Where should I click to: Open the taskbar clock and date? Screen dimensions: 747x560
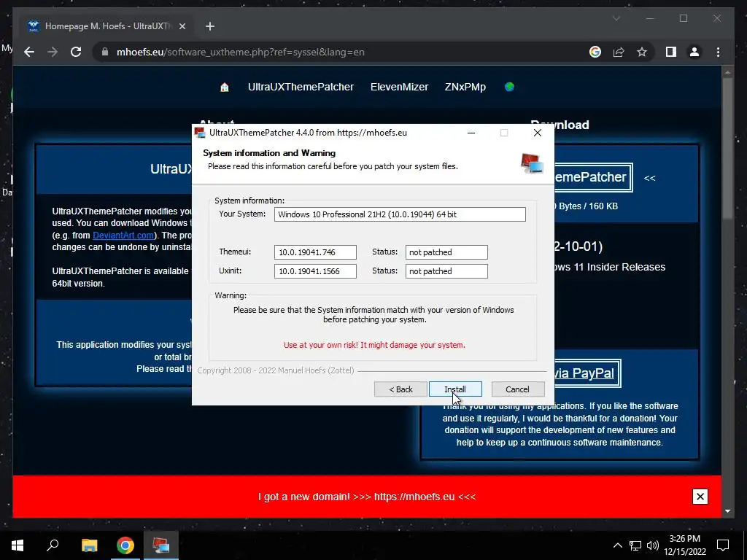pyautogui.click(x=685, y=545)
